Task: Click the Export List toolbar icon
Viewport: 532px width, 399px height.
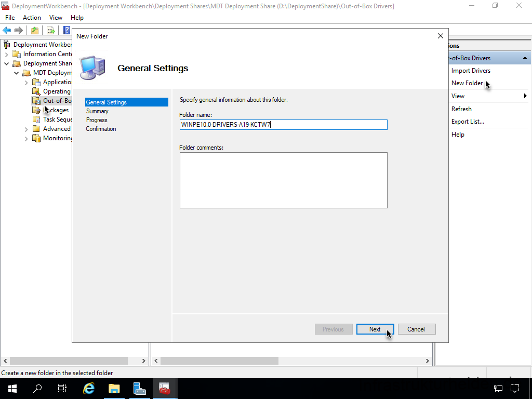Action: (51, 30)
